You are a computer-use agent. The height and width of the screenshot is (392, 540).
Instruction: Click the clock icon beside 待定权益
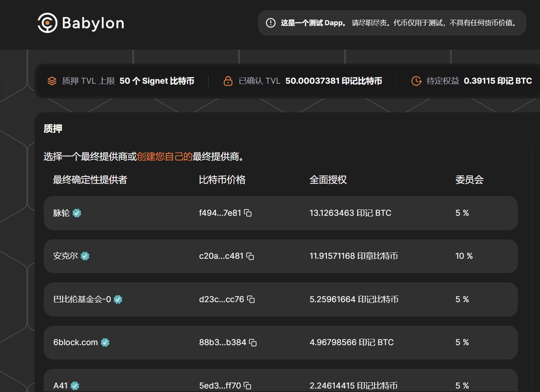point(416,81)
